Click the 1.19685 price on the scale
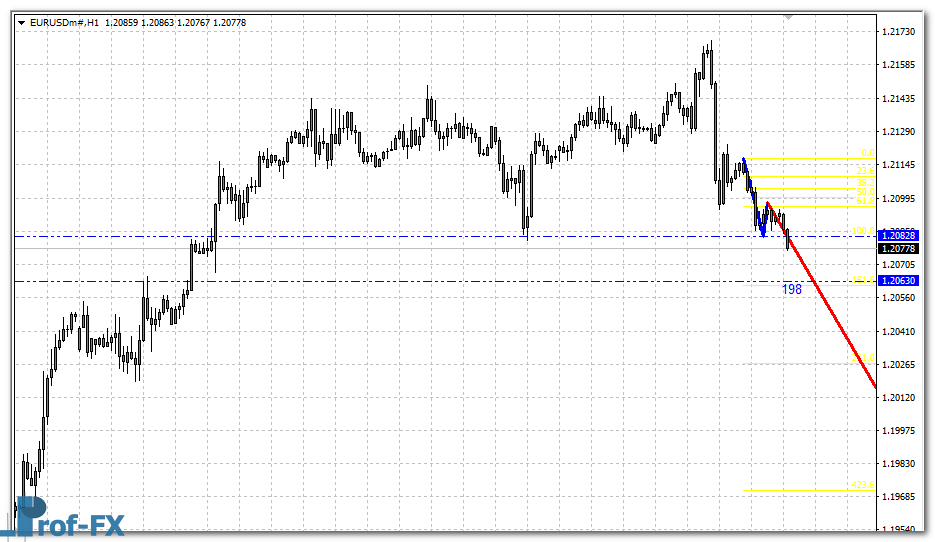This screenshot has height=542, width=935. 902,497
